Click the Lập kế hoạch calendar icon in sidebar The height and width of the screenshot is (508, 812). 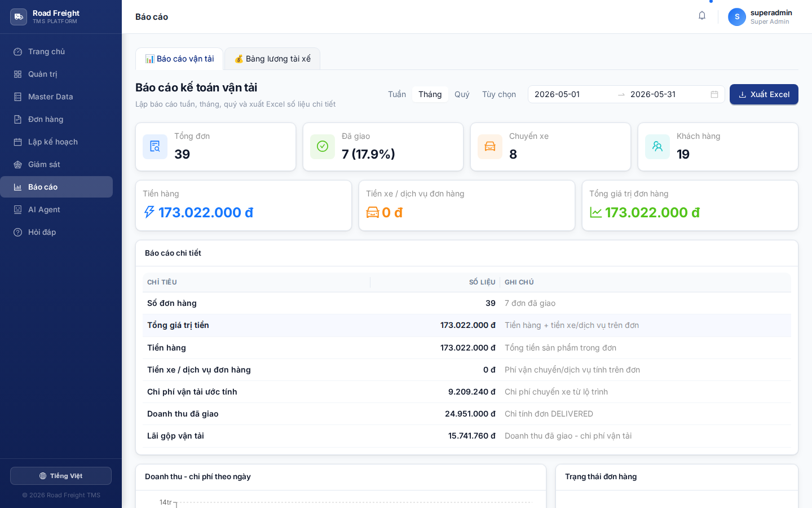tap(18, 142)
